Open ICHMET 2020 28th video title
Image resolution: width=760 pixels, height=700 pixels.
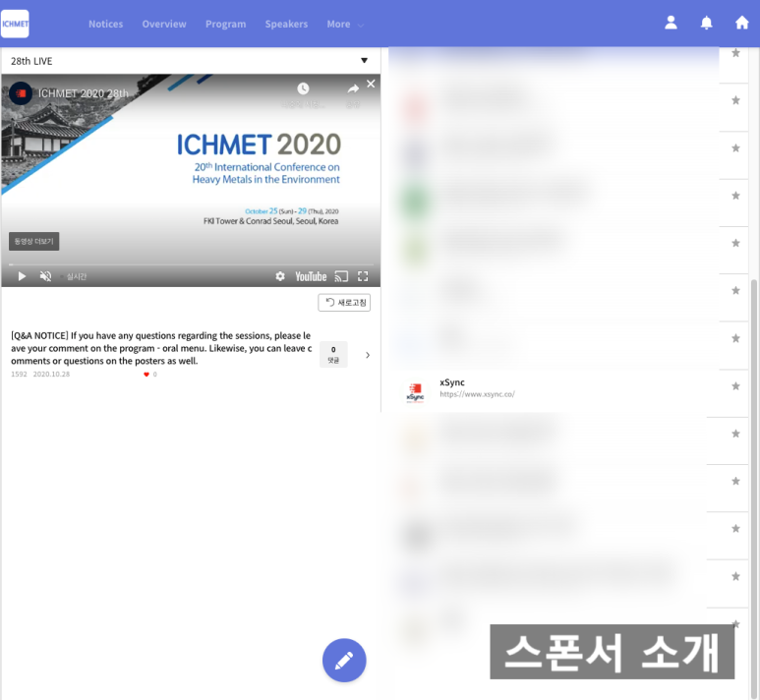(84, 93)
